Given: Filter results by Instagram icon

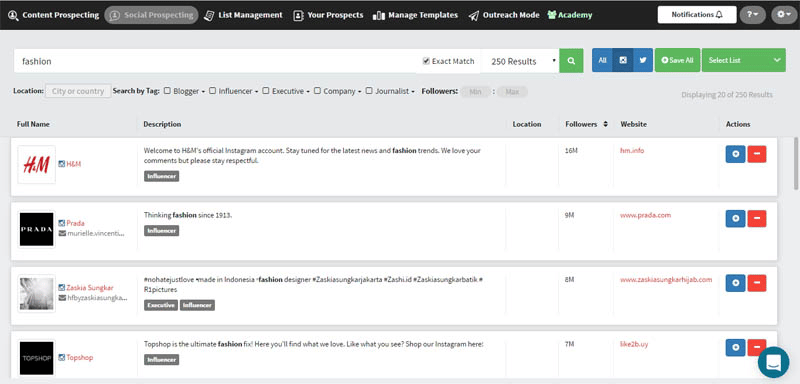Looking at the screenshot, I should coord(623,60).
